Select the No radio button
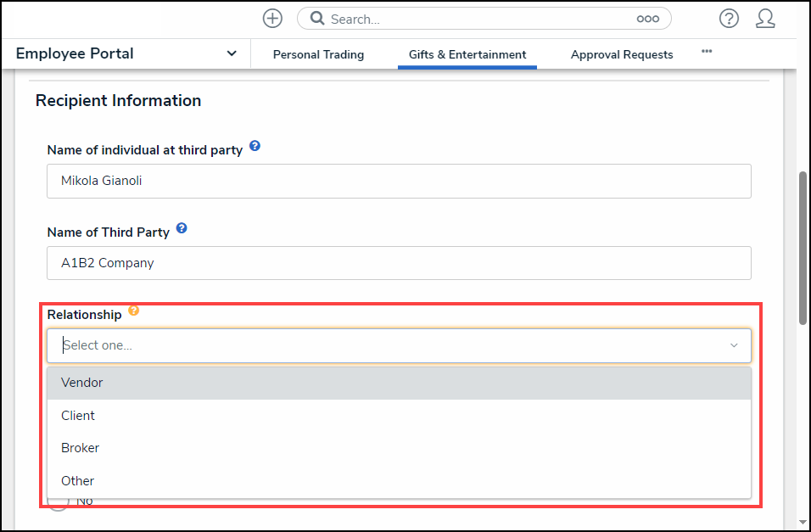The image size is (811, 532). (57, 502)
